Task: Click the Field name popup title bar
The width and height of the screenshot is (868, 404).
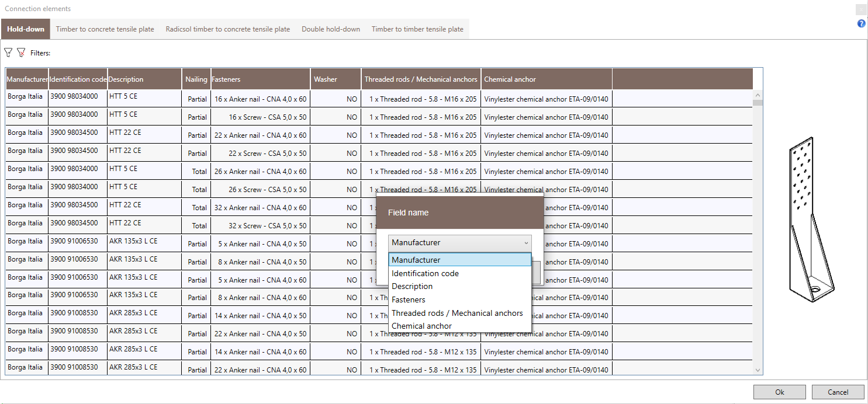Action: [x=460, y=213]
